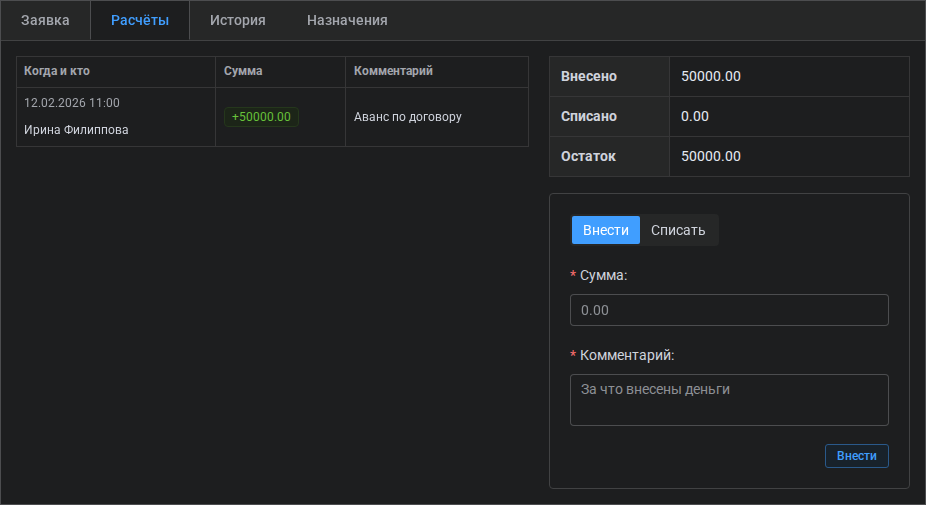Viewport: 926px width, 505px height.
Task: Click the Комментарий column header
Action: point(436,71)
